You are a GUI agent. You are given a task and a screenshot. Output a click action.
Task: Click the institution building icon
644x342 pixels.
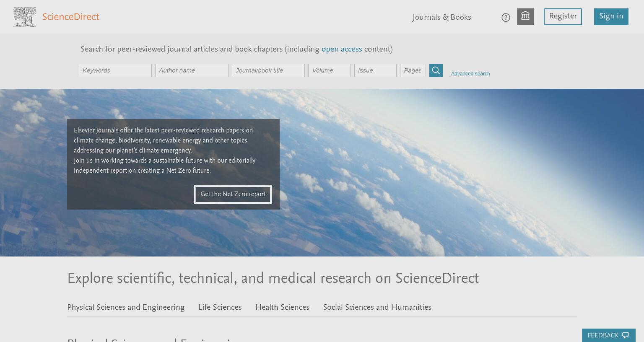(x=525, y=17)
